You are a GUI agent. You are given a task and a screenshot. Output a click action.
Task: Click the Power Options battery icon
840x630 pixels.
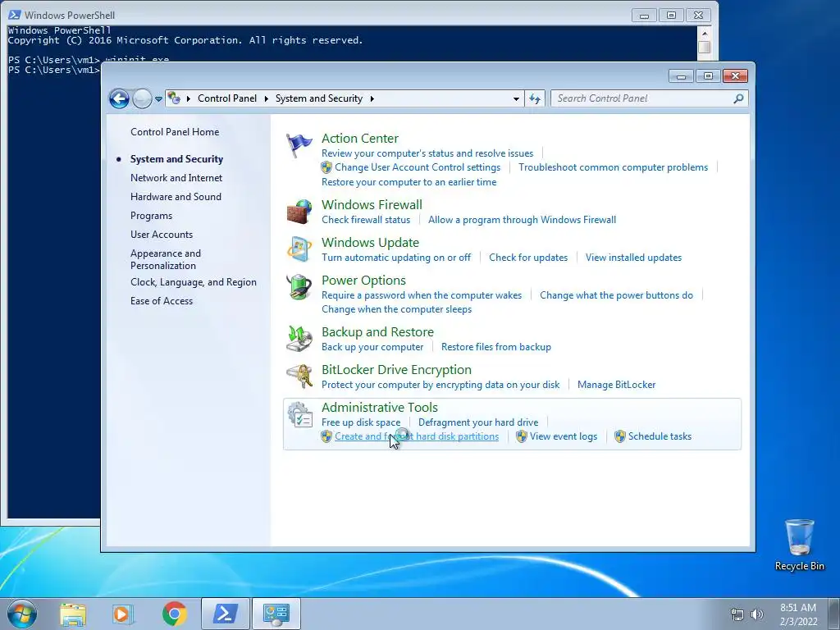tap(299, 286)
